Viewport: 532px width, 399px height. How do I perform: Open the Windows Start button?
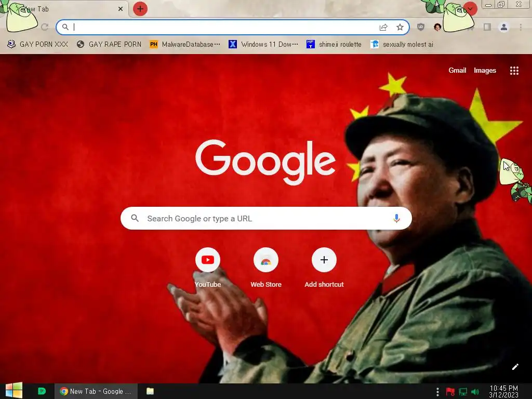click(14, 391)
